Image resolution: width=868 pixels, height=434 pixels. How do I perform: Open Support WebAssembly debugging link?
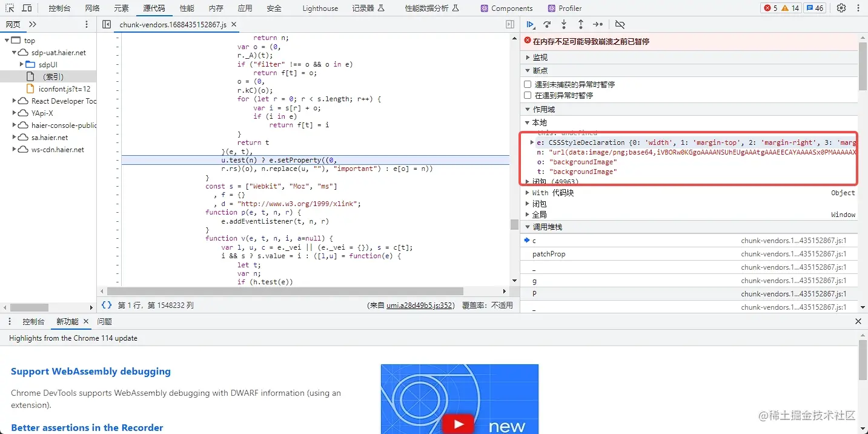pos(91,371)
